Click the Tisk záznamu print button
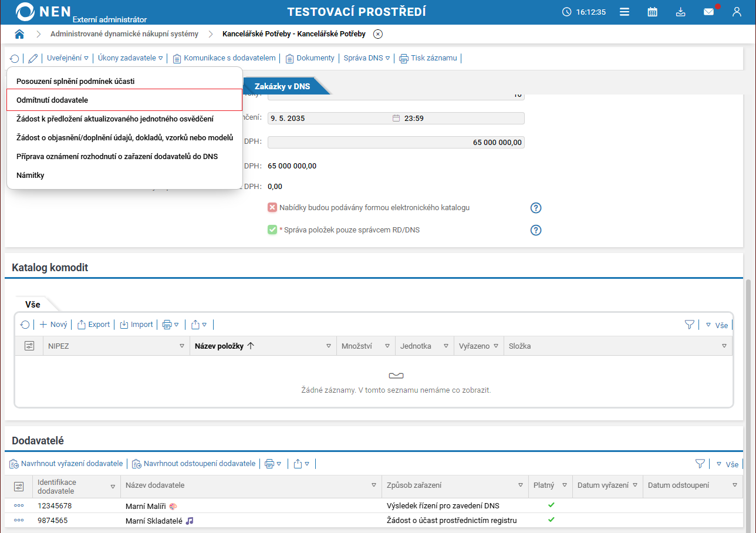This screenshot has height=533, width=756. coord(428,58)
